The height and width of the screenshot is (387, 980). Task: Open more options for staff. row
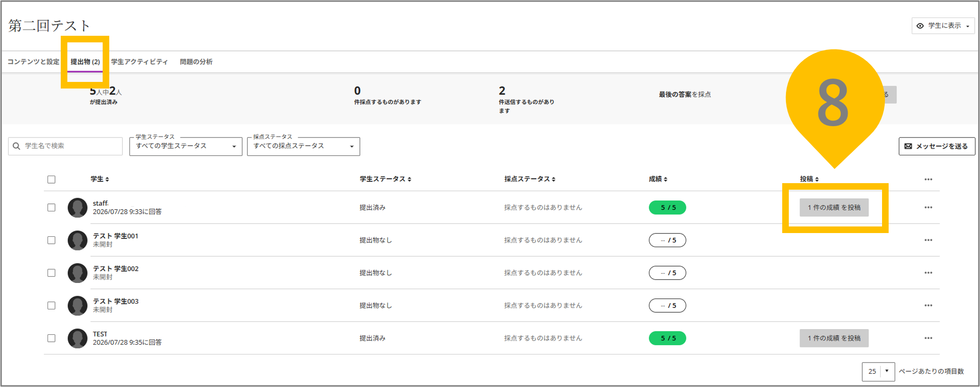pyautogui.click(x=928, y=208)
